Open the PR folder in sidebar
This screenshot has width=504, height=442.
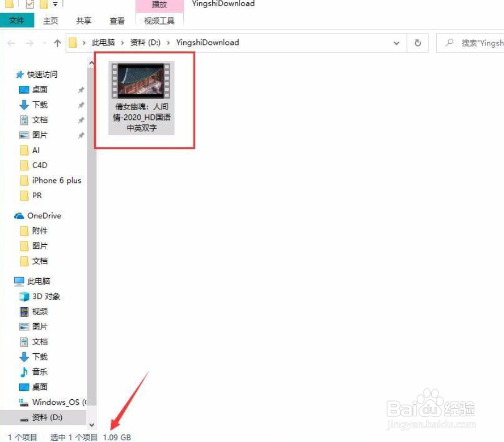click(37, 196)
